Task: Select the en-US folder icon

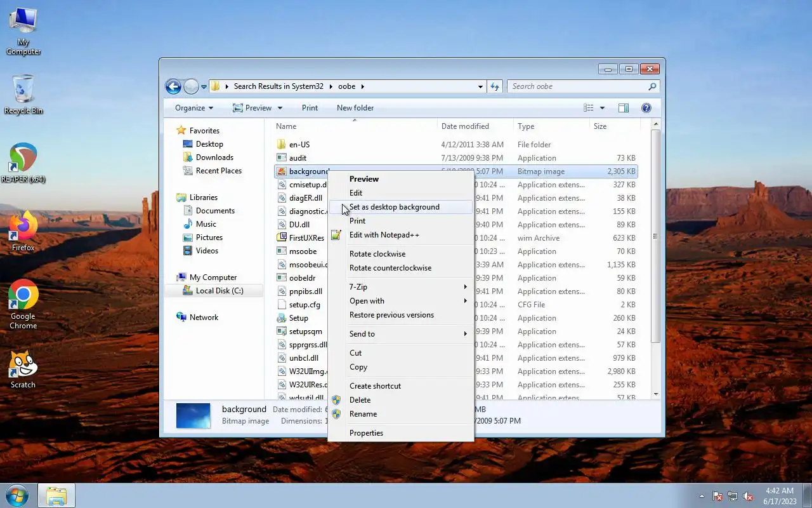Action: pyautogui.click(x=282, y=144)
